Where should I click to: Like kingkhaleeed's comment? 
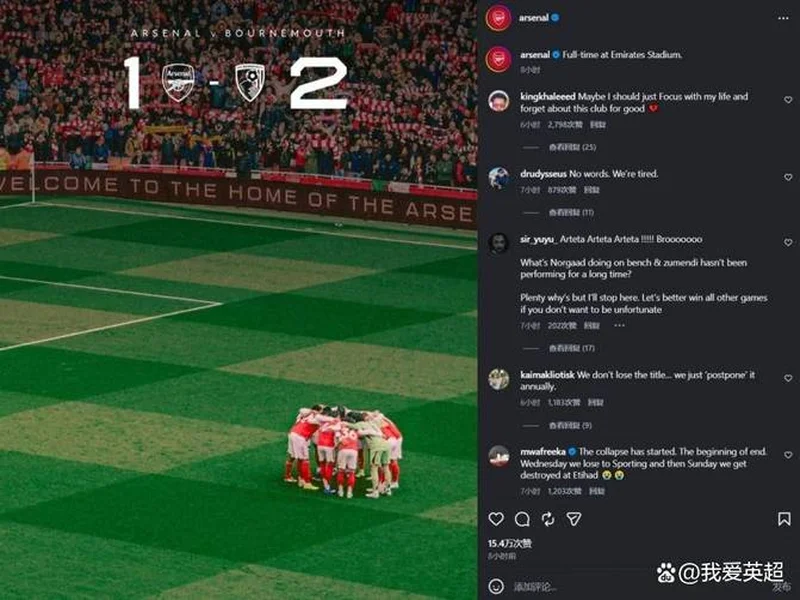point(788,100)
